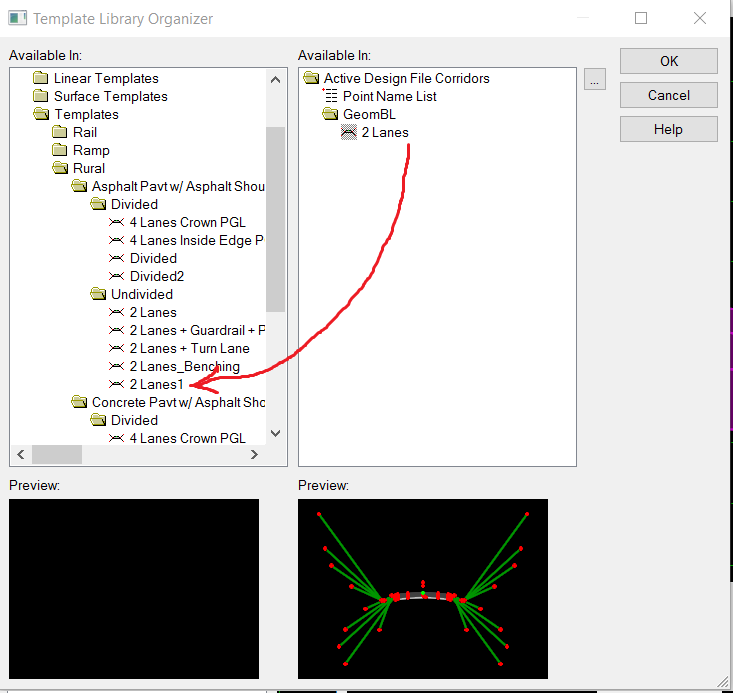733x693 pixels.
Task: Click template icon beside 2 Lanes1
Action: (116, 384)
